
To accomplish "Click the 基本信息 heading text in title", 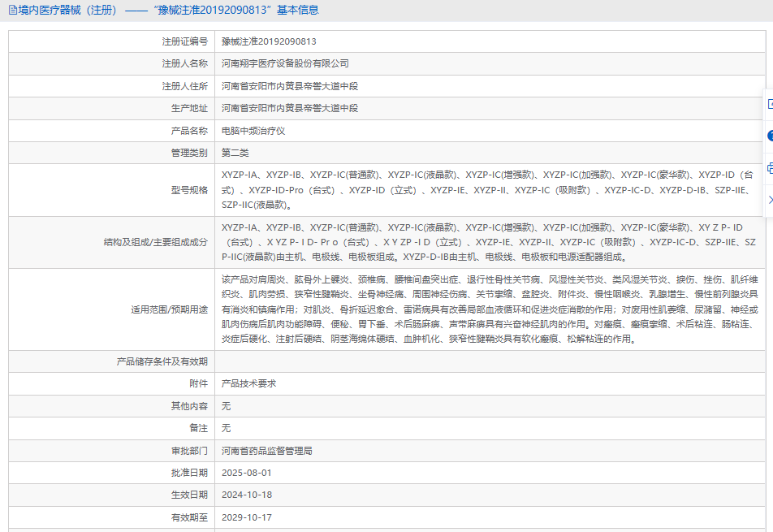I will [298, 11].
